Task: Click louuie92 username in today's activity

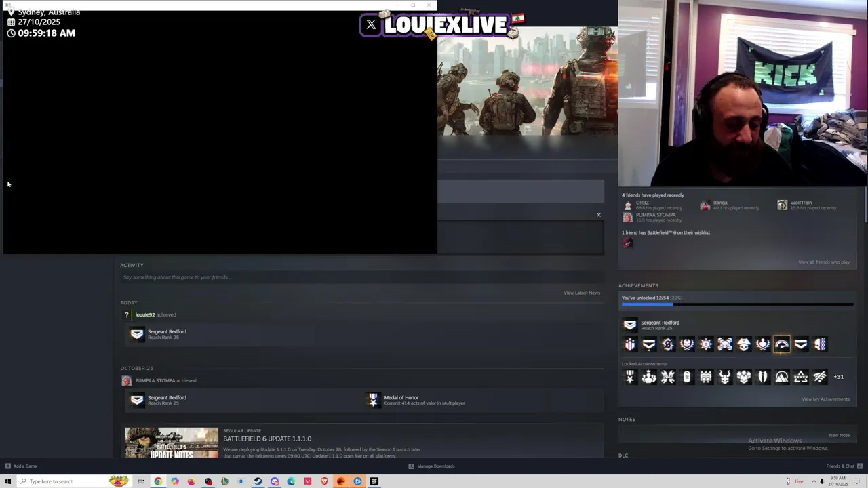Action: coord(145,315)
